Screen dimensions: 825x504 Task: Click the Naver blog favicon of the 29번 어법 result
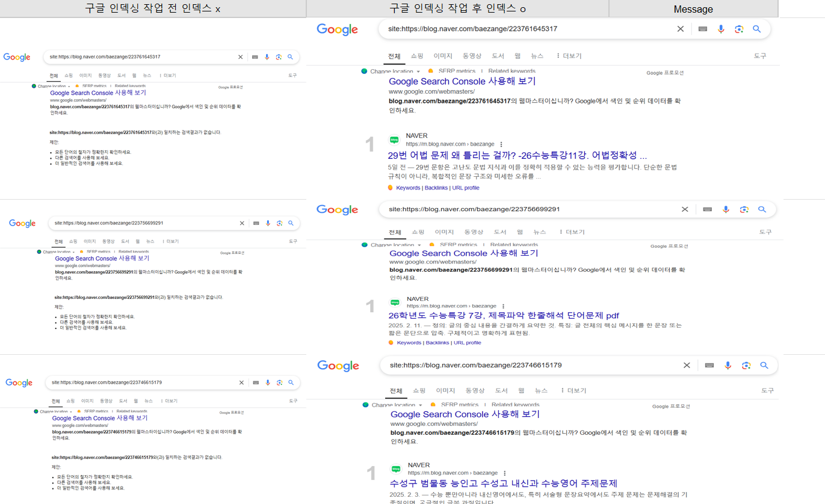(x=394, y=140)
